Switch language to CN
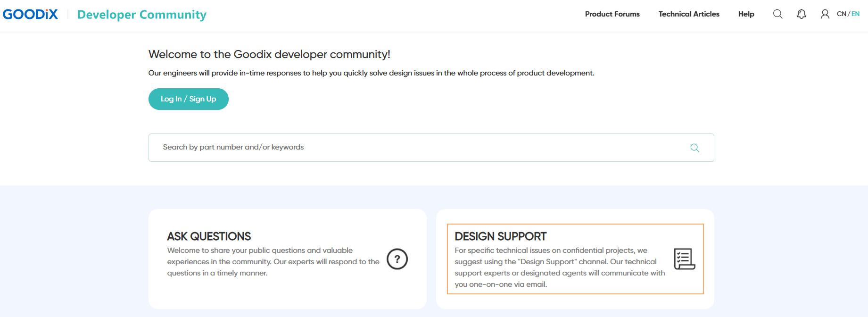Image resolution: width=868 pixels, height=317 pixels. point(842,14)
